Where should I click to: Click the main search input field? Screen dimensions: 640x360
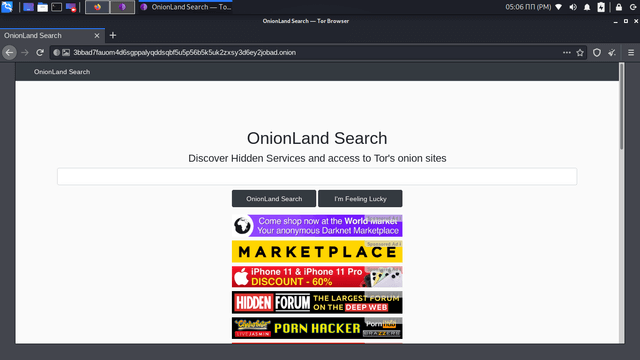click(x=317, y=176)
